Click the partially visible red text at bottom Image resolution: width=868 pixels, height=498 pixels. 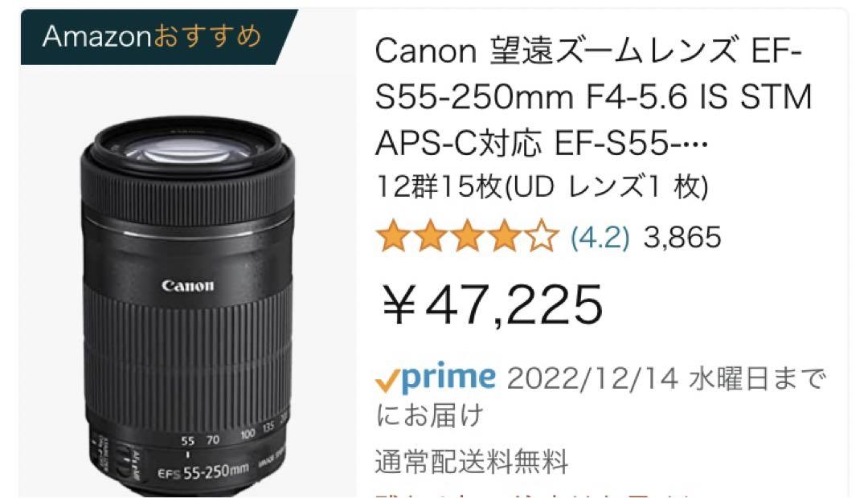[x=531, y=493]
